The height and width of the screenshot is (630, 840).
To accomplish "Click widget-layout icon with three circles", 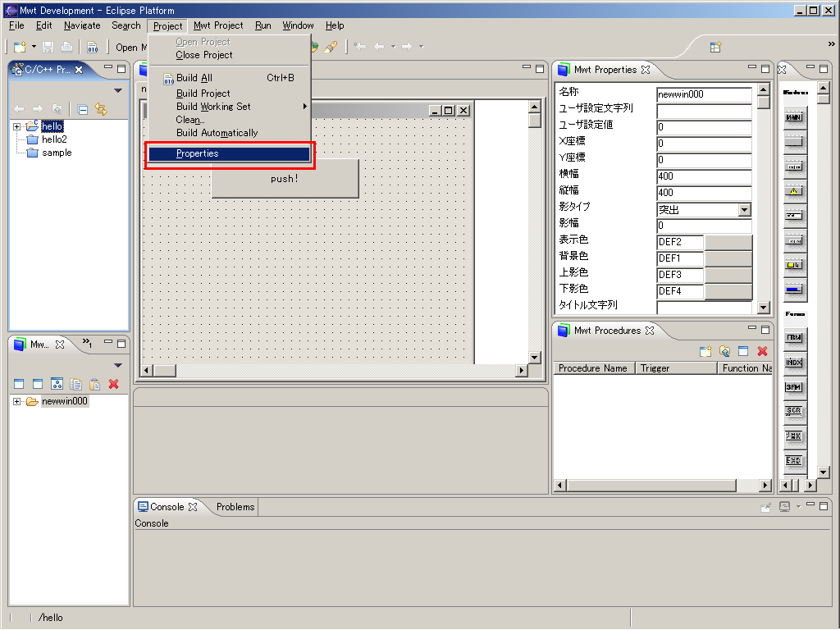I will pos(57,384).
